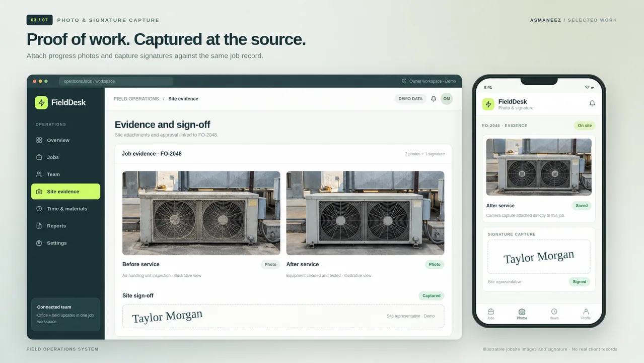Click the FIELD OPERATIONS breadcrumb link
Image resolution: width=644 pixels, height=363 pixels.
point(136,99)
